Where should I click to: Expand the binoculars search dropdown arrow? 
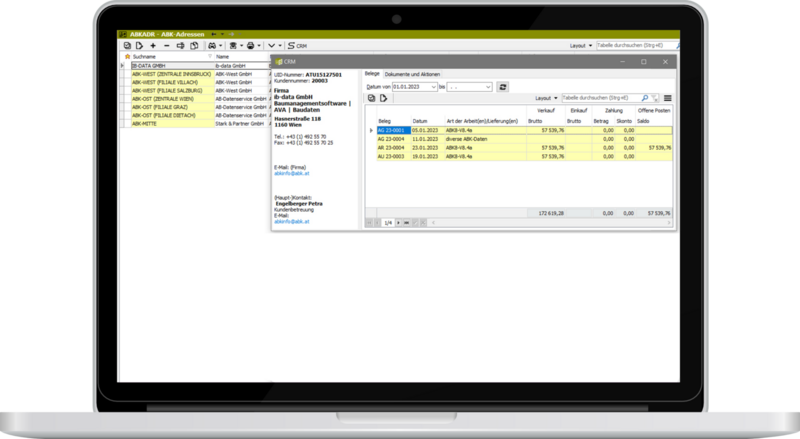point(220,46)
